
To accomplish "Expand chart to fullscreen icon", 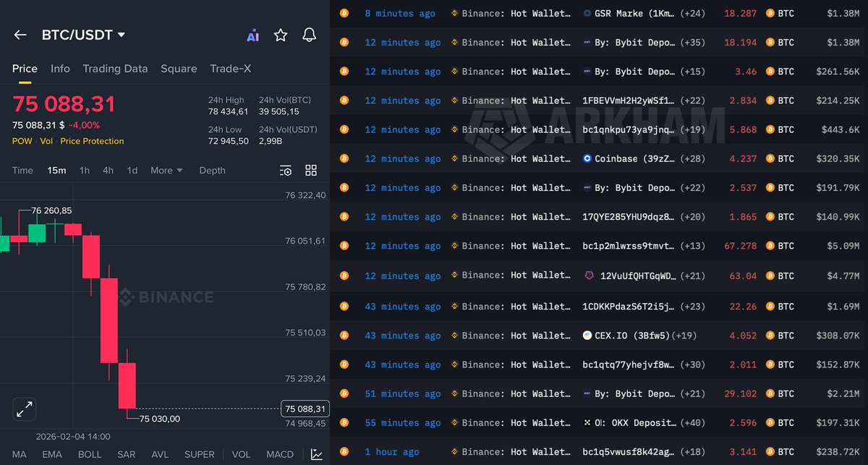I will pos(25,409).
